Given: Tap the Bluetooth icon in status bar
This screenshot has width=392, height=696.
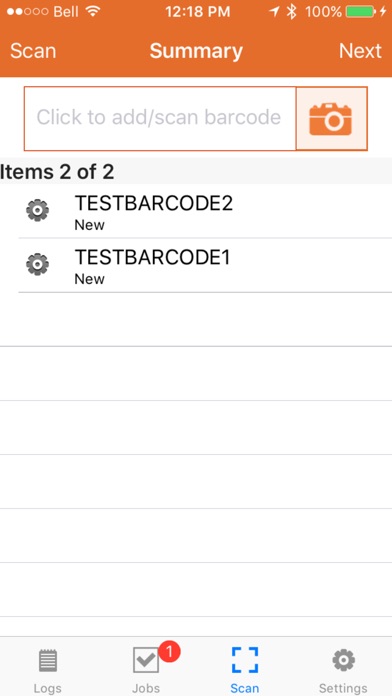Looking at the screenshot, I should [x=291, y=12].
